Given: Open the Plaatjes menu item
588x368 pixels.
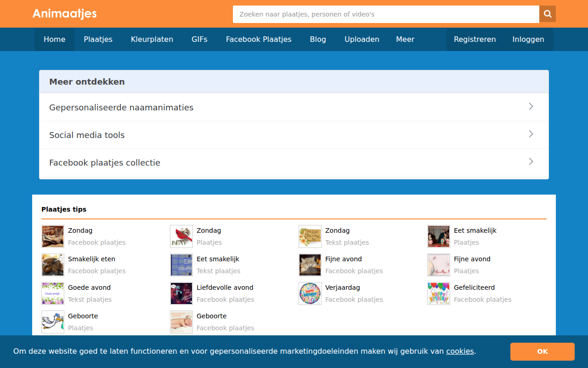Looking at the screenshot, I should click(98, 40).
